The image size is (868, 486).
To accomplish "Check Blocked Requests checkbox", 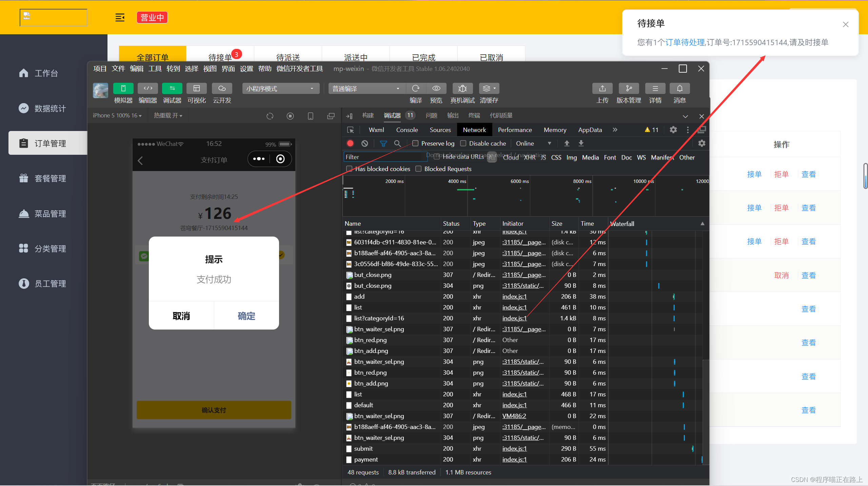I will [418, 169].
